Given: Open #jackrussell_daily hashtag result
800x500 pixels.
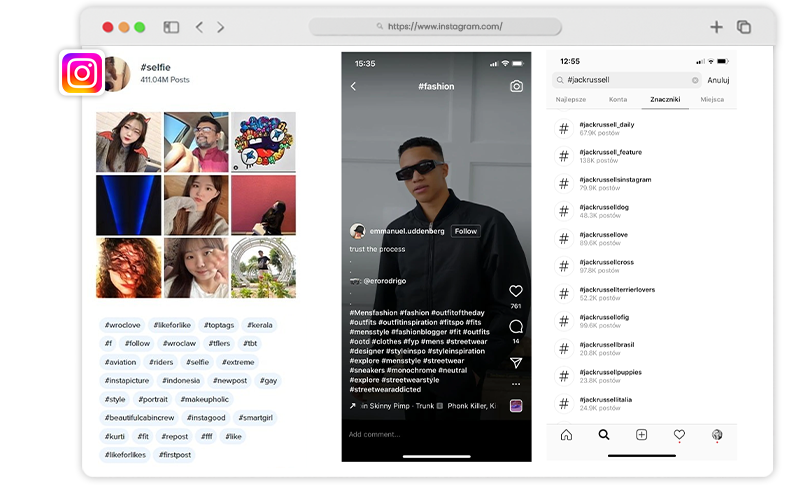Looking at the screenshot, I should click(642, 129).
